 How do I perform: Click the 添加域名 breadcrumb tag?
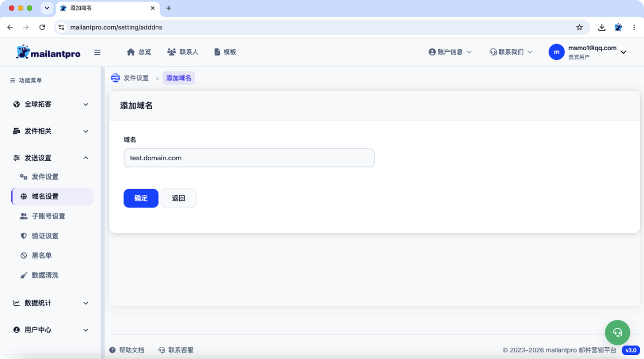click(179, 78)
